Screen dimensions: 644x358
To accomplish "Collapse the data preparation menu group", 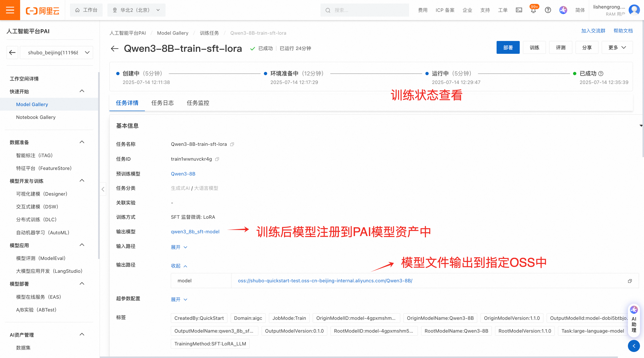I will 82,142.
